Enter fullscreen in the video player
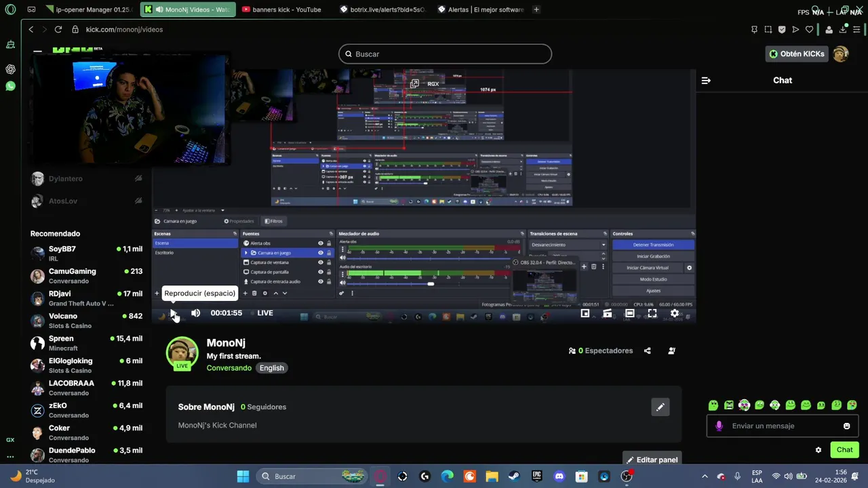The height and width of the screenshot is (488, 868). (652, 313)
